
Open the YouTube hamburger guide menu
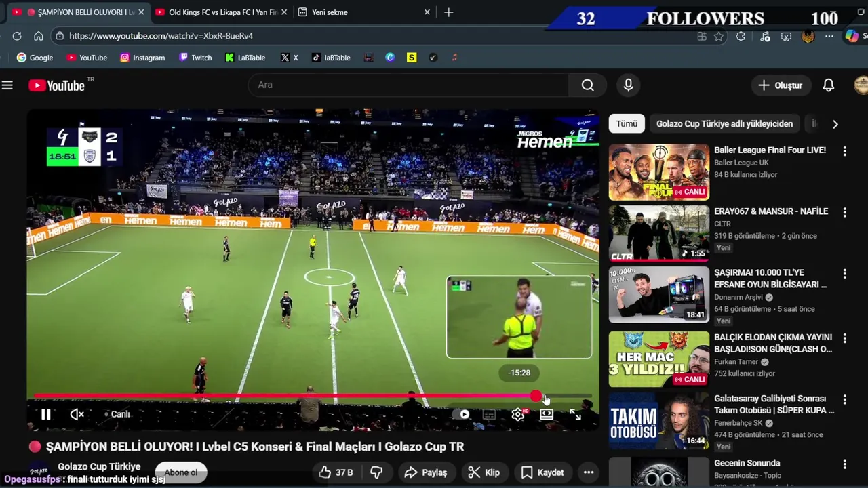[x=7, y=85]
